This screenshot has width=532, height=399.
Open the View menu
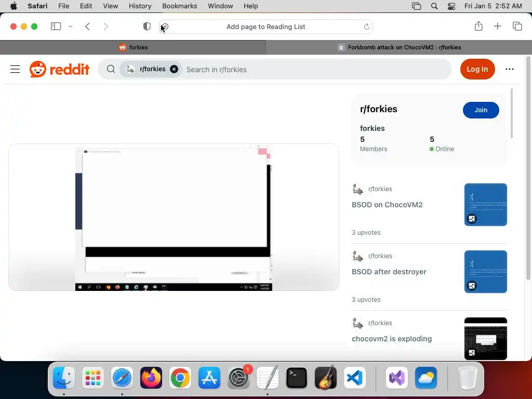click(110, 6)
